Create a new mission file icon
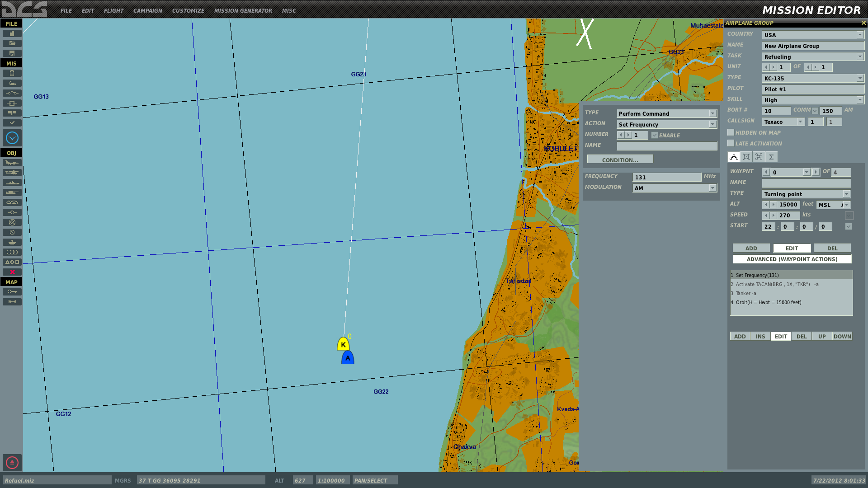The image size is (868, 488). (12, 33)
